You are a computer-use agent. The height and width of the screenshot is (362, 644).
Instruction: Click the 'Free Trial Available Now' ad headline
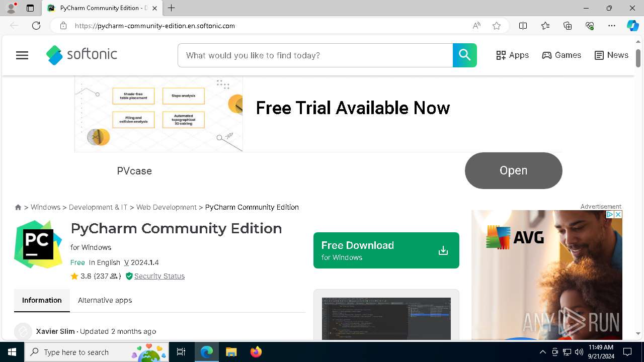pyautogui.click(x=353, y=108)
